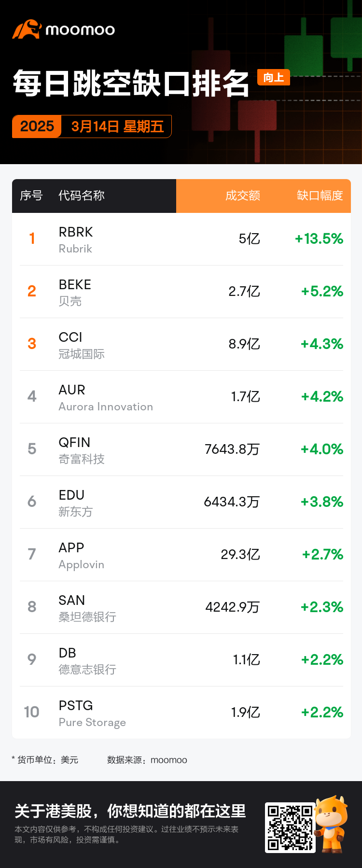This screenshot has width=362, height=868.
Task: Select the 缺口幅度 column header
Action: 320,196
